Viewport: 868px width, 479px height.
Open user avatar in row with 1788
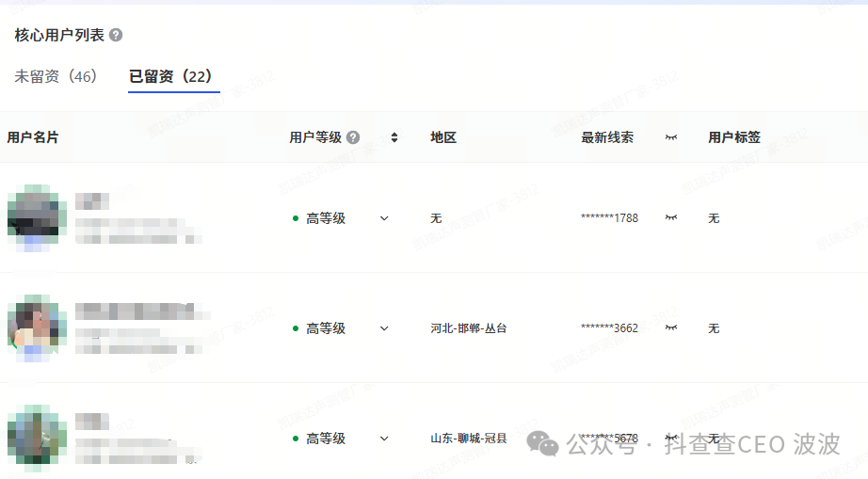37,218
